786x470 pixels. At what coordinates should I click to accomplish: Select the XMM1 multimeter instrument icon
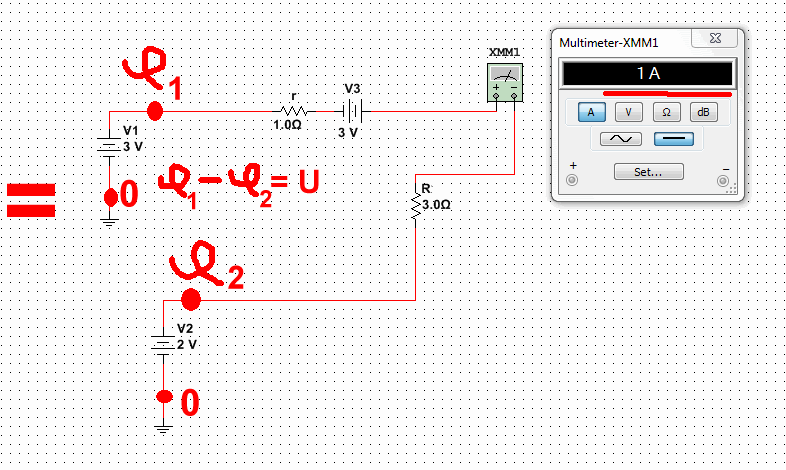click(x=505, y=82)
